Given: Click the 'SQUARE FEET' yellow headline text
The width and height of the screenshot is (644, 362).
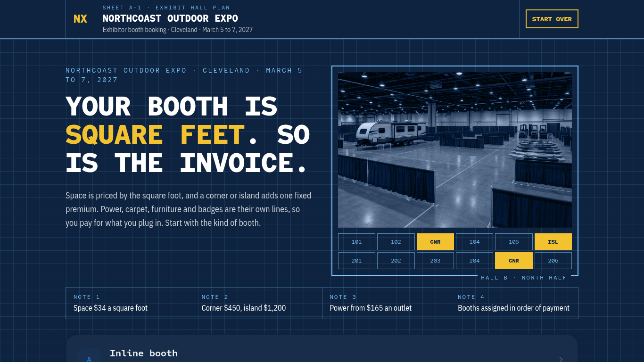Looking at the screenshot, I should pos(155,135).
